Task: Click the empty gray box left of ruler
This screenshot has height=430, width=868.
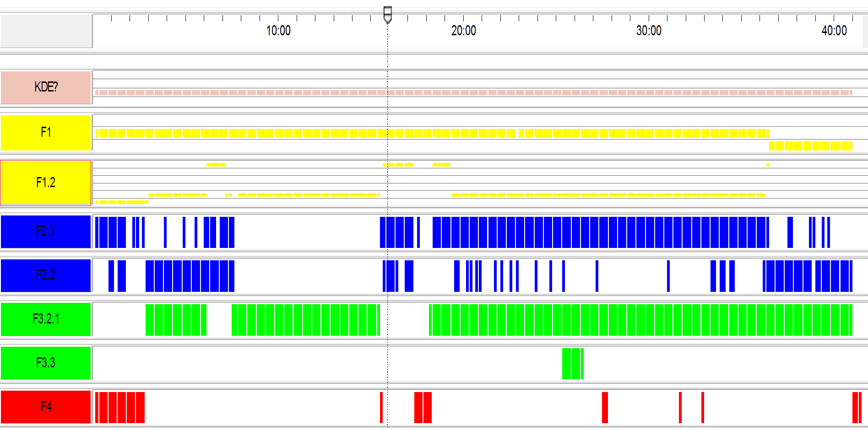Action: [46, 31]
